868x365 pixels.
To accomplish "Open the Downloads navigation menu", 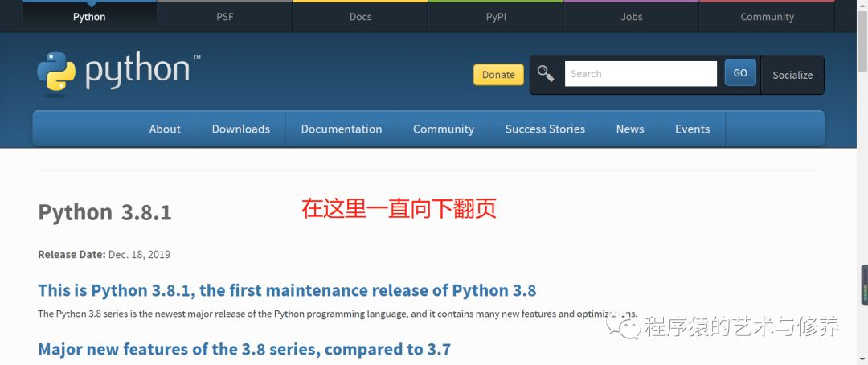I will pos(241,129).
